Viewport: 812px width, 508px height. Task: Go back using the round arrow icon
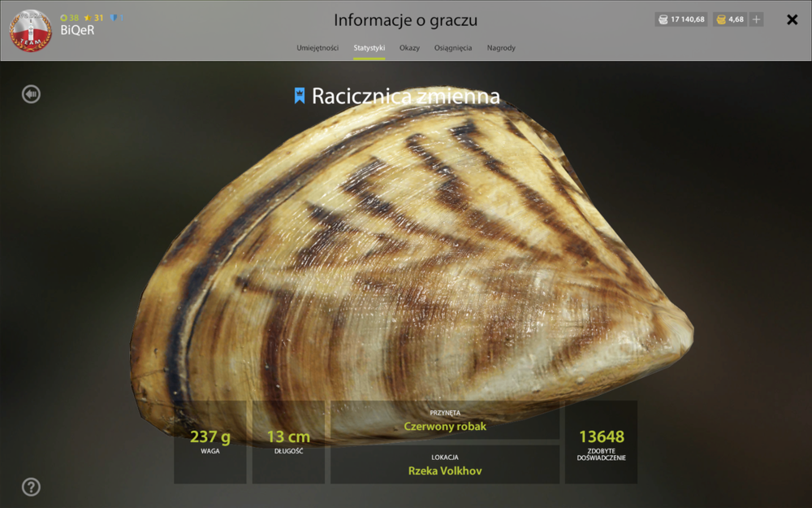coord(31,93)
